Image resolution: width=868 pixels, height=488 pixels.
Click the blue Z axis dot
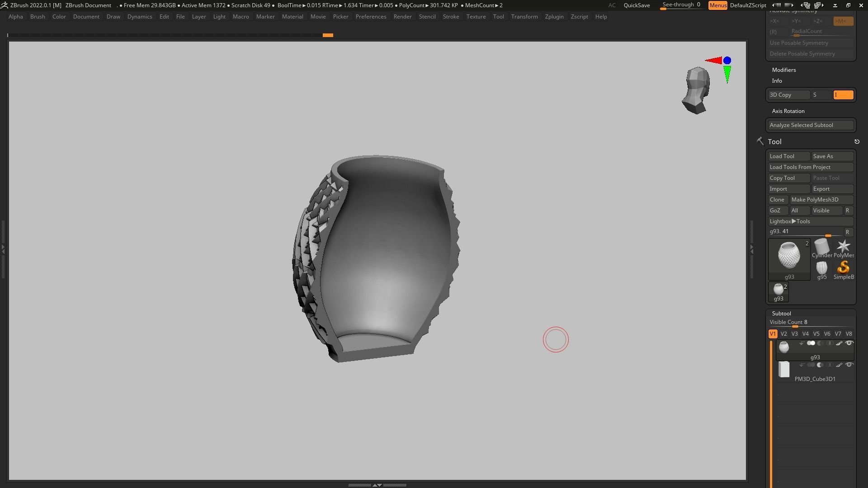click(727, 60)
